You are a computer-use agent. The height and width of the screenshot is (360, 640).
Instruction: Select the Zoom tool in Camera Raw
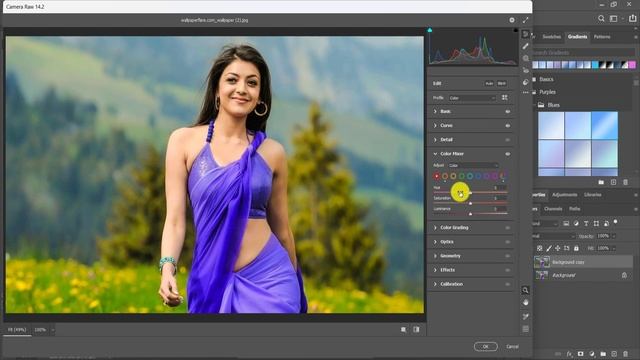coord(526,290)
